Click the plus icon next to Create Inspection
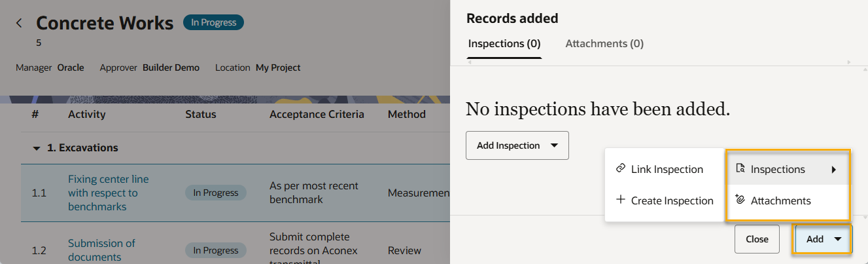 pyautogui.click(x=621, y=200)
